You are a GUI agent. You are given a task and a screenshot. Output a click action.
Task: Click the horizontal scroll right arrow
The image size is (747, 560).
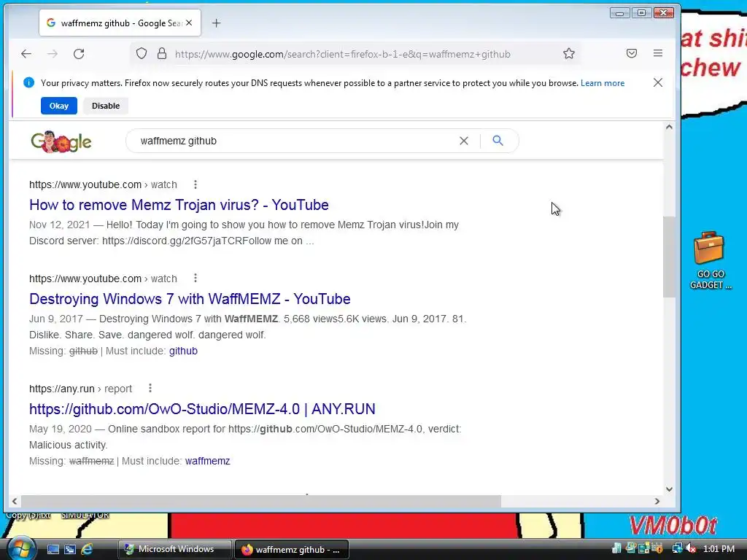pyautogui.click(x=657, y=501)
